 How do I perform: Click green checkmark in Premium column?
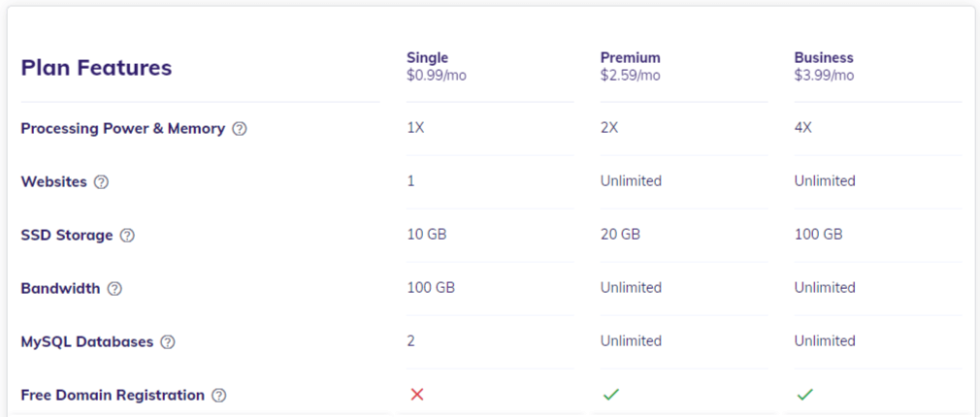point(610,395)
